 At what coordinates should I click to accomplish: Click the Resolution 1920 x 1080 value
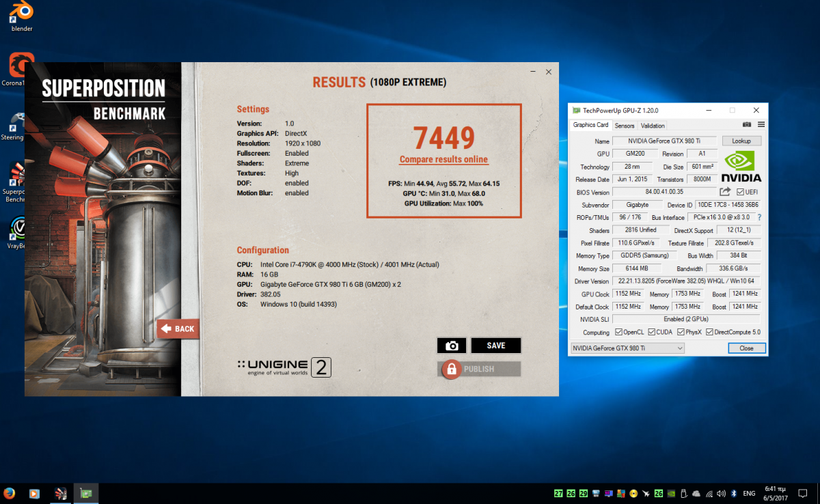pos(303,143)
